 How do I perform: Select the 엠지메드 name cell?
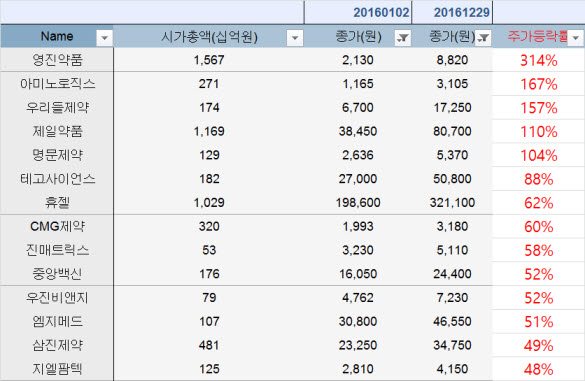[x=57, y=322]
